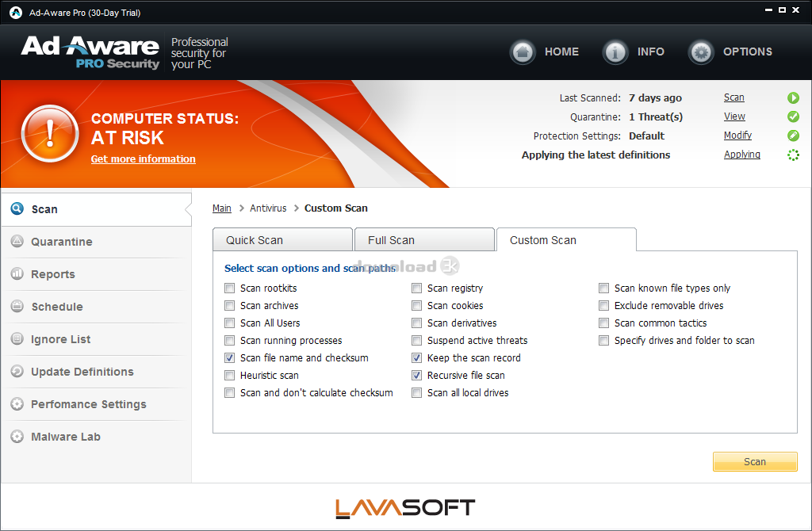Open Ignore List in the sidebar
Screen dimensions: 812x531
tap(96, 339)
